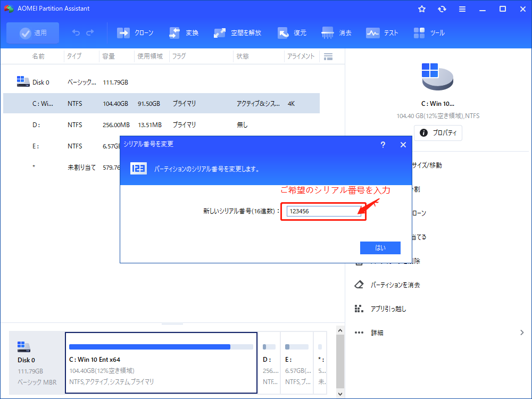Click the 状態 column header

243,56
